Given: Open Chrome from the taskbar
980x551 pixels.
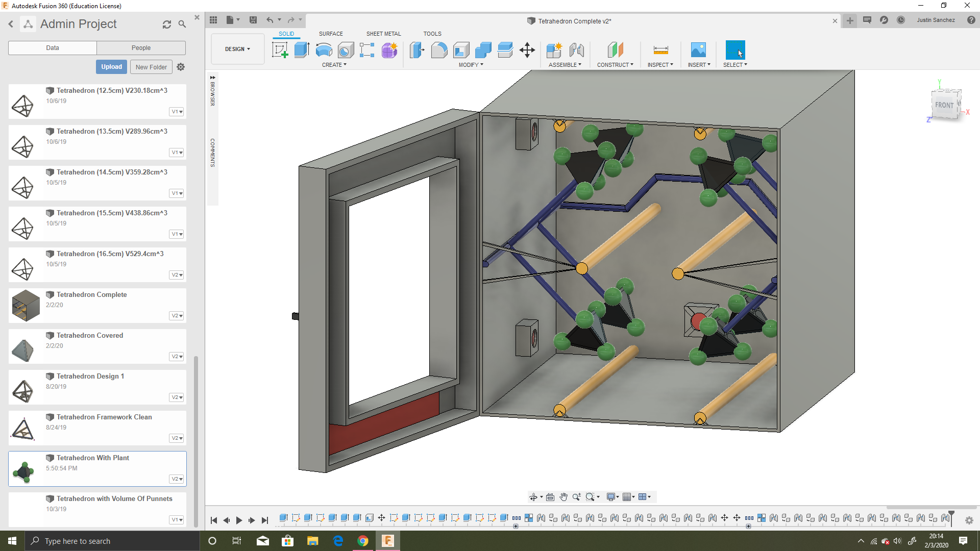Looking at the screenshot, I should pyautogui.click(x=363, y=541).
